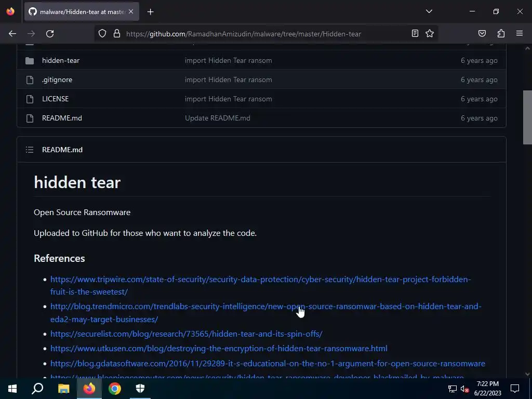532x399 pixels.
Task: Go forward with the forward arrow button
Action: 31,34
